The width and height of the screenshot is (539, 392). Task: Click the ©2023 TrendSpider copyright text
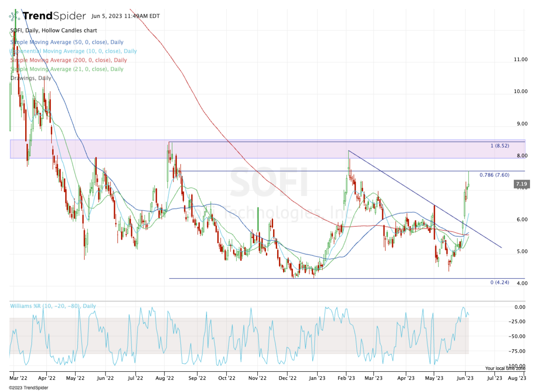pyautogui.click(x=28, y=388)
